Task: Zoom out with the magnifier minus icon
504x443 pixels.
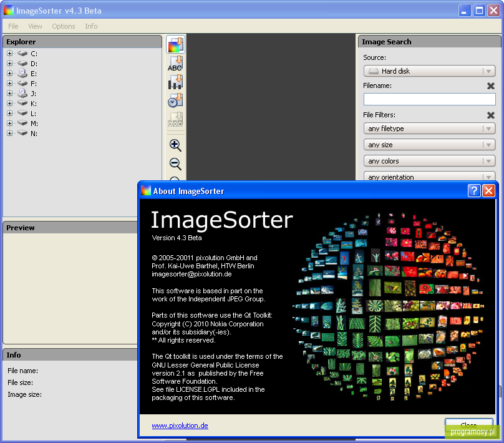Action: pos(175,164)
